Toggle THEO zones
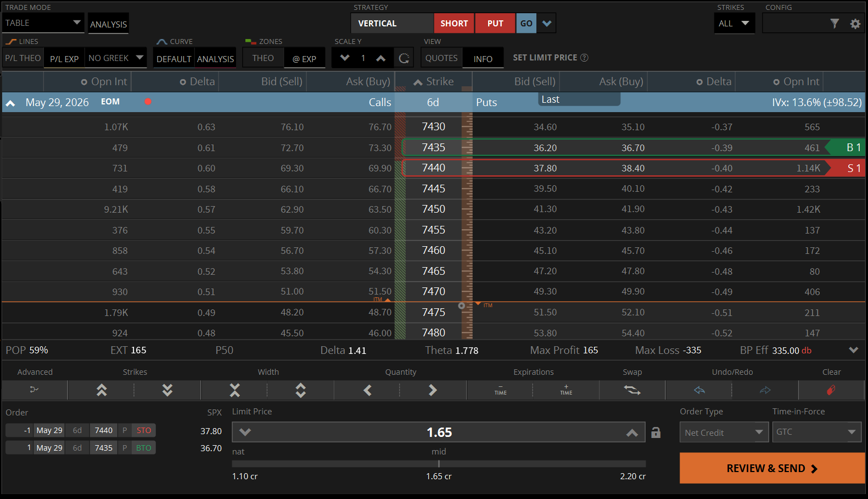This screenshot has height=499, width=868. pyautogui.click(x=263, y=58)
